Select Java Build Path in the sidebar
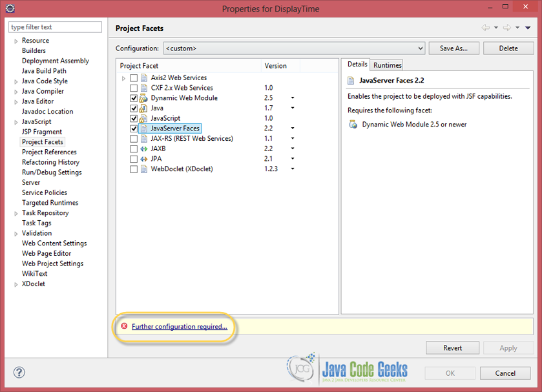 point(44,71)
